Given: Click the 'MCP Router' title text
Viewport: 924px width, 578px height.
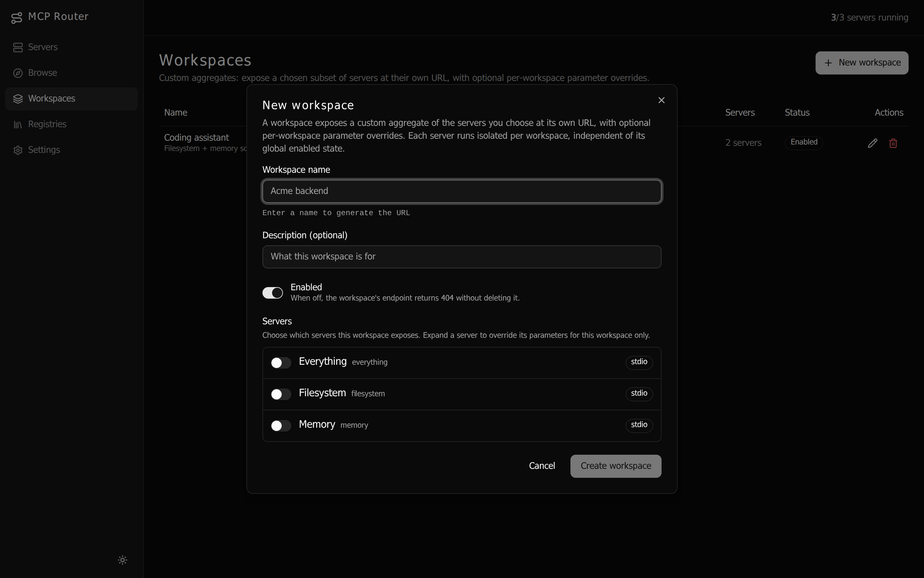Looking at the screenshot, I should (58, 16).
